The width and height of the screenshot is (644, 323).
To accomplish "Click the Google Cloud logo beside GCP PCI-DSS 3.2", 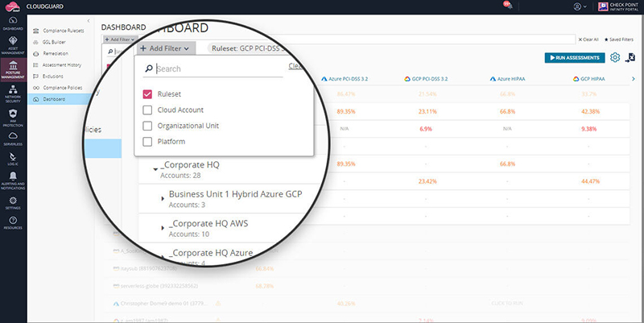I will [407, 79].
